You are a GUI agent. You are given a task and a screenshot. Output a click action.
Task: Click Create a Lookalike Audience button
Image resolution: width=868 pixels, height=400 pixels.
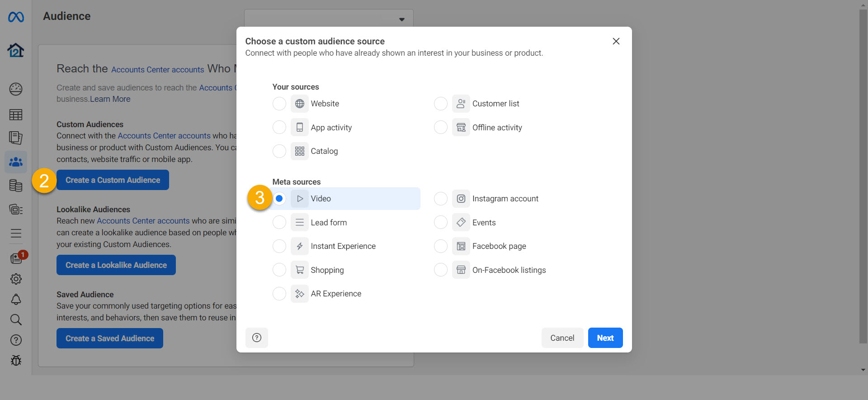pyautogui.click(x=116, y=265)
